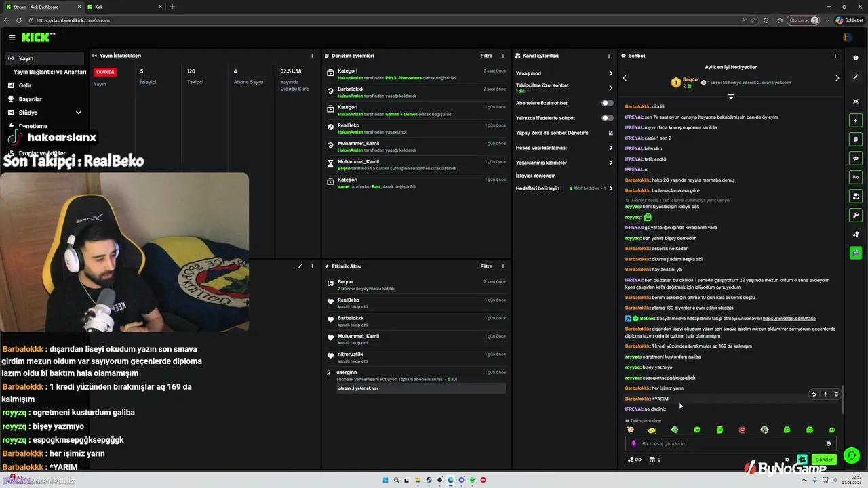Open Etkinlik Akışı panel three-dot menu
Image resolution: width=868 pixels, height=488 pixels.
(x=502, y=266)
